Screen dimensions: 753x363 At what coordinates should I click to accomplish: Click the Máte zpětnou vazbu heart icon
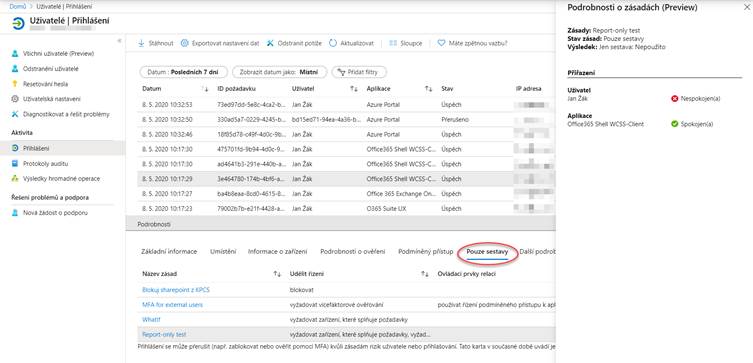(441, 43)
